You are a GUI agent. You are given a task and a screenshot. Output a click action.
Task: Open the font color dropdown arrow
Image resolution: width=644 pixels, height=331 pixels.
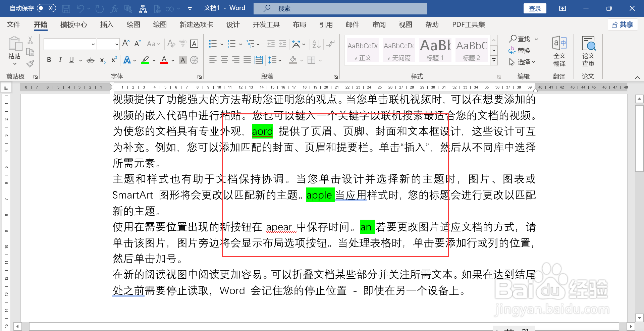[x=172, y=60]
